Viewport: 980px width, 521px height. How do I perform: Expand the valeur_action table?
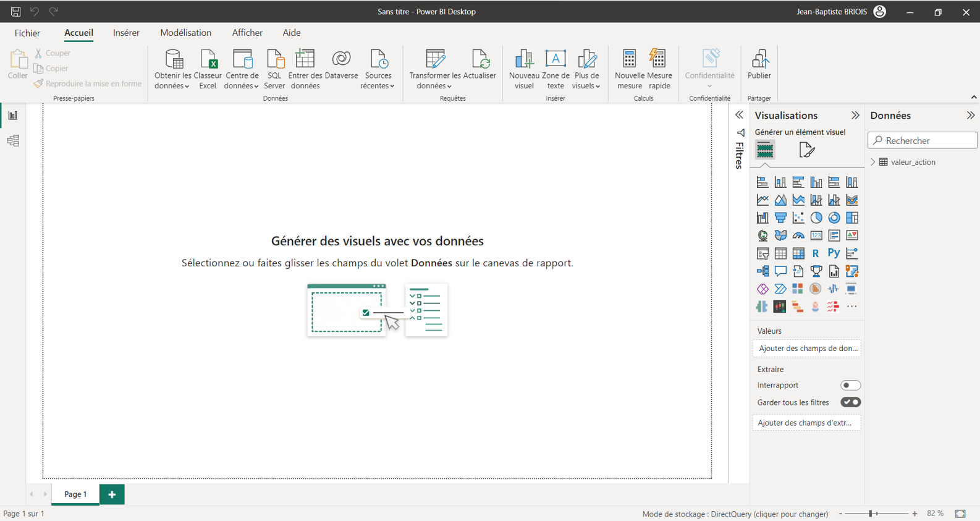873,162
